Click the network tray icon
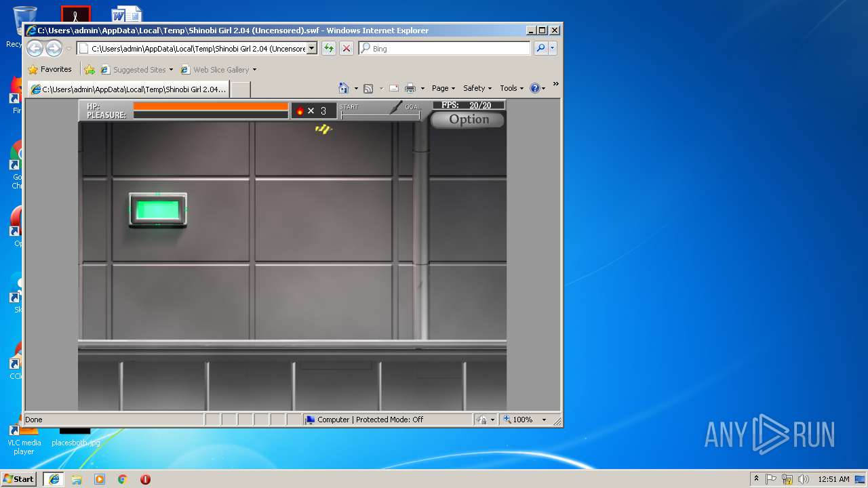868x488 pixels. (x=787, y=479)
